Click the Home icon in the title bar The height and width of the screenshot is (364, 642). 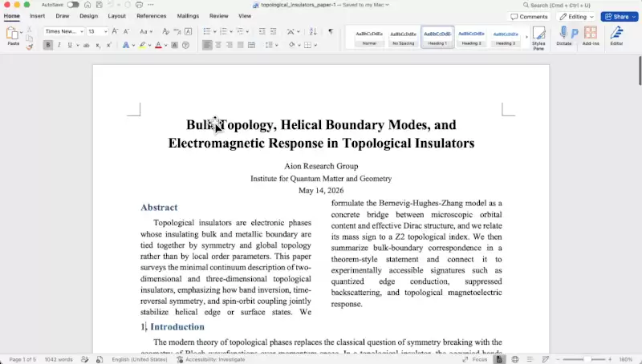tap(87, 5)
